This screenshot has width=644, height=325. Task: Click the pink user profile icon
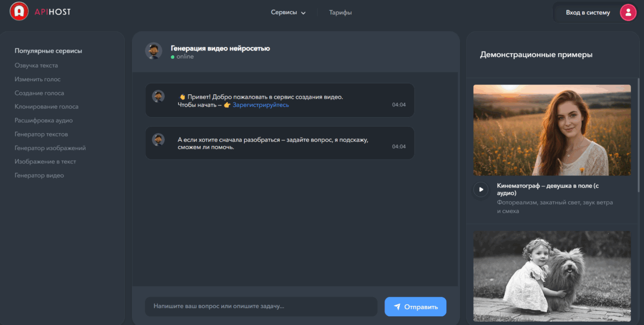point(628,12)
